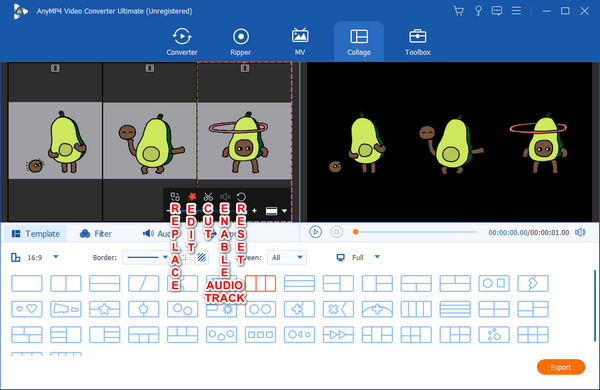The height and width of the screenshot is (390, 600).
Task: Click the template list vertical scrollbar
Action: click(595, 305)
